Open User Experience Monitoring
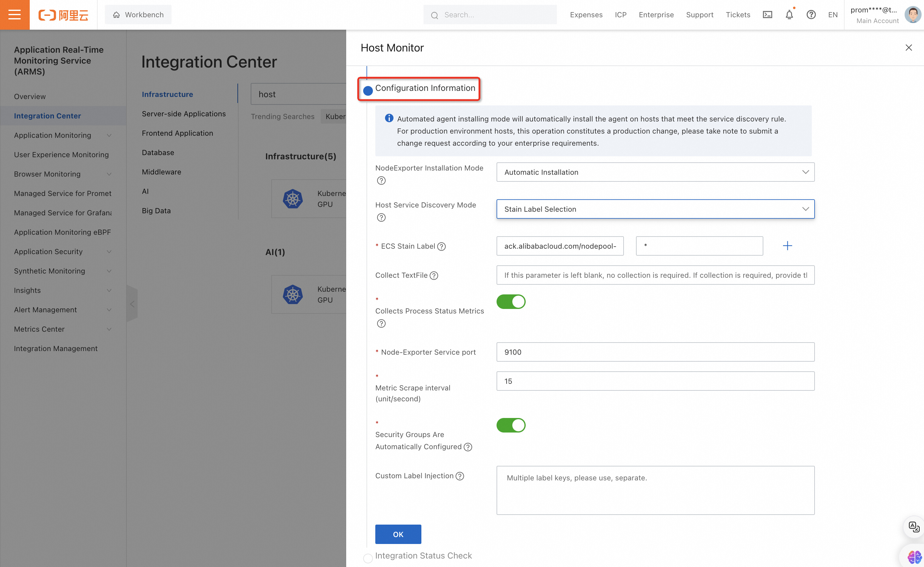Viewport: 924px width, 567px height. [x=61, y=155]
